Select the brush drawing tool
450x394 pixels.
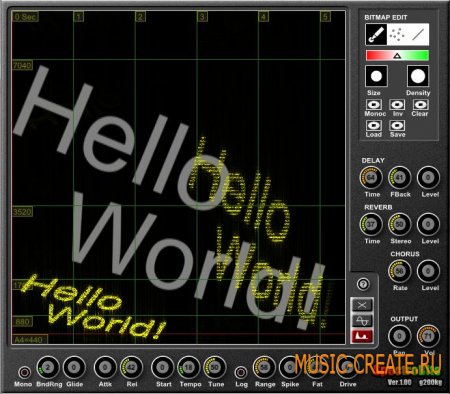[376, 35]
